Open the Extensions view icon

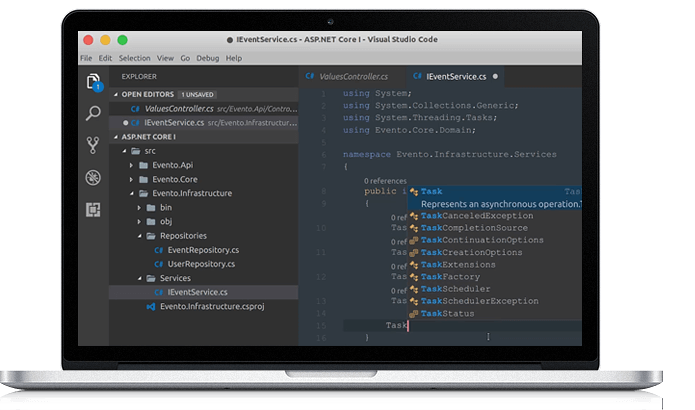click(x=94, y=209)
